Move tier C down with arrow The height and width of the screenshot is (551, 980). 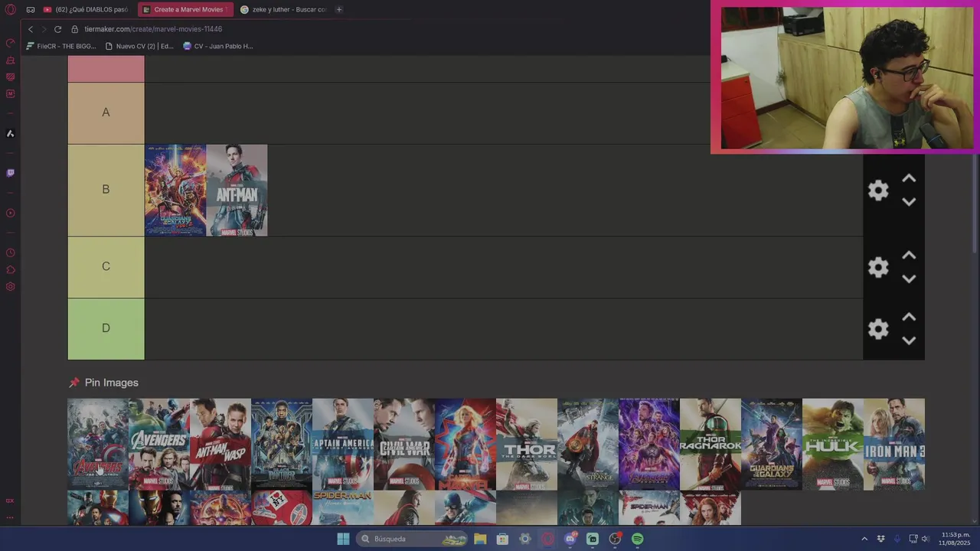click(x=909, y=279)
